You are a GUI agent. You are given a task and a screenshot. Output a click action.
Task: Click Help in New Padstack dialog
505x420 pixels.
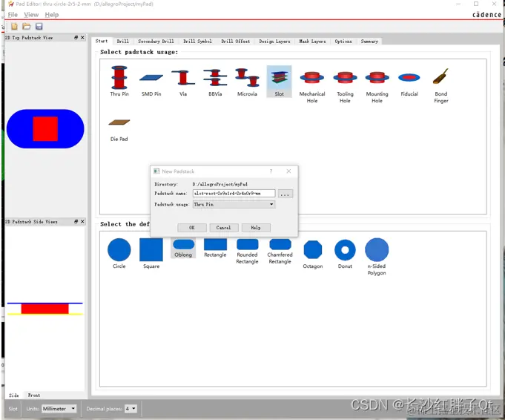[x=256, y=228]
